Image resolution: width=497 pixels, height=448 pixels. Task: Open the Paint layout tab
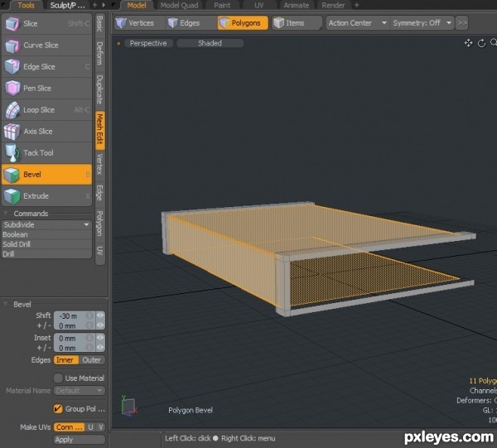222,6
